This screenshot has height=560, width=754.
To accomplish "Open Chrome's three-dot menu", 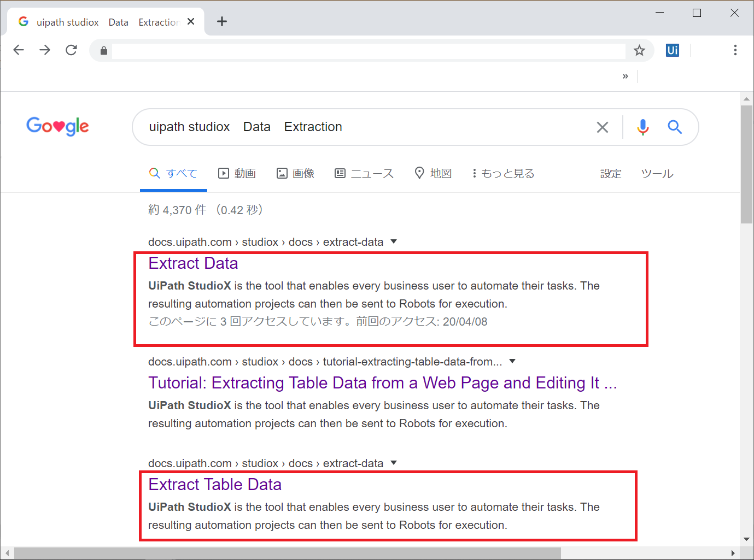I will tap(735, 50).
